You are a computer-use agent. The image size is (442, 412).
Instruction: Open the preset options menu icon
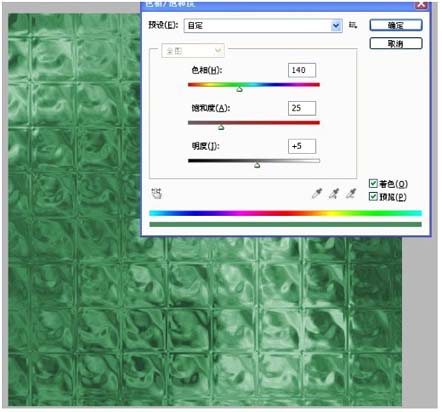coord(353,25)
